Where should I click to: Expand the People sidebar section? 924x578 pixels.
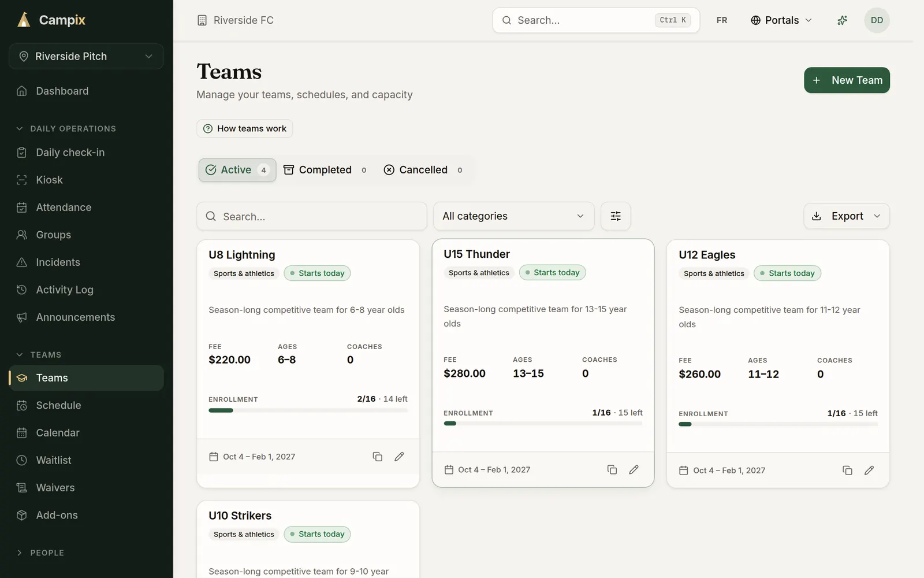pyautogui.click(x=40, y=553)
